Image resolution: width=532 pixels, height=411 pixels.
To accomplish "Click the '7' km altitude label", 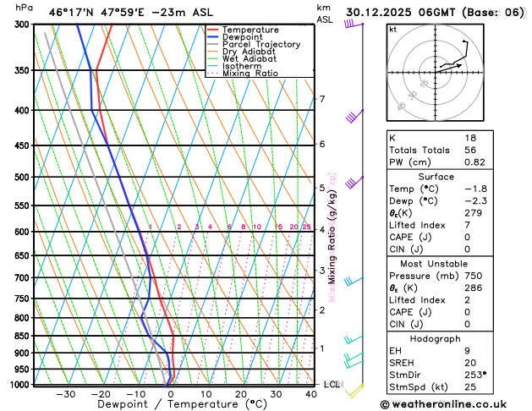I will 322,99.
